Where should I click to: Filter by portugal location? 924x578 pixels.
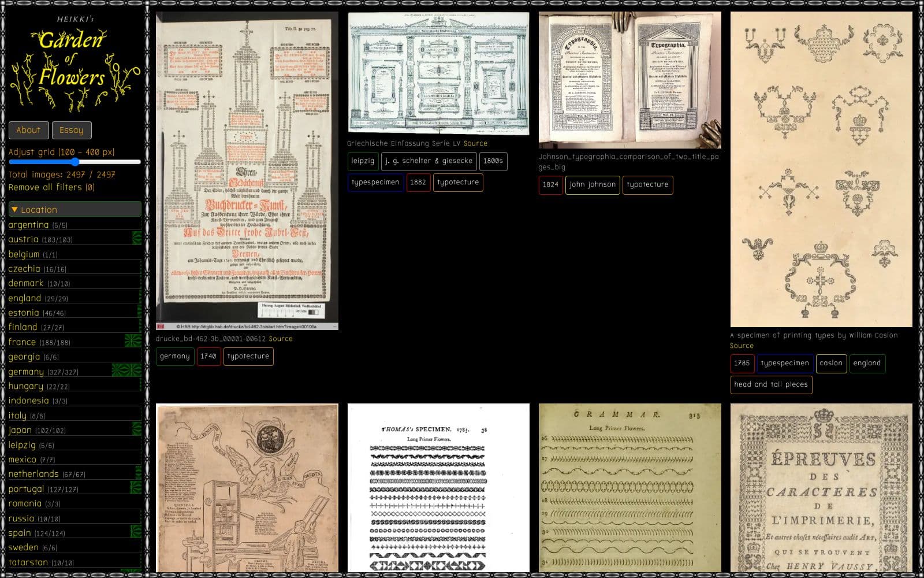click(75, 489)
